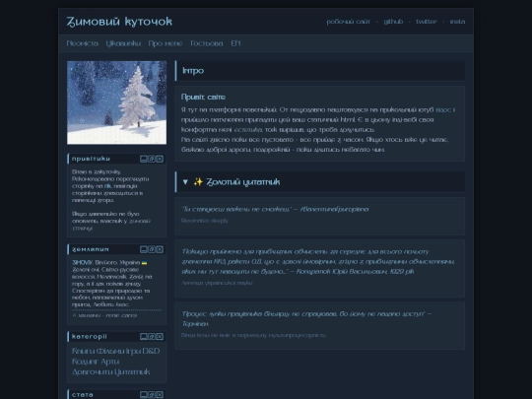Open the Ігри category link

pos(133,351)
